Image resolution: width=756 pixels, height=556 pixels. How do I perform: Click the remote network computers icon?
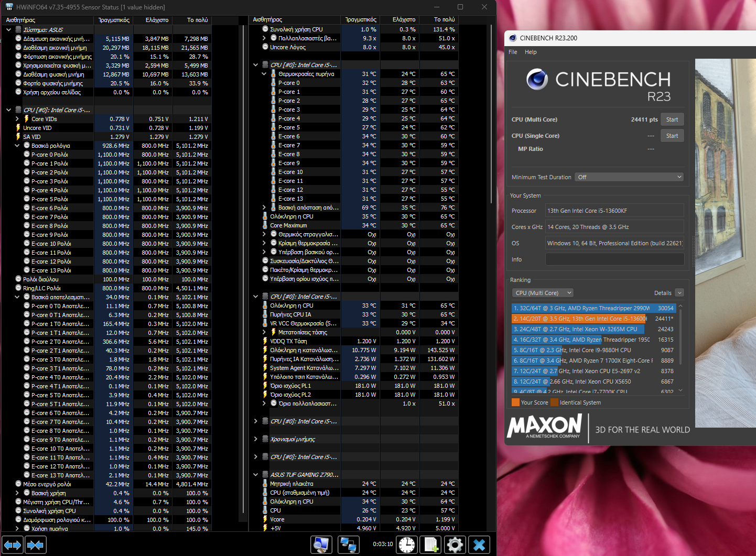point(348,545)
